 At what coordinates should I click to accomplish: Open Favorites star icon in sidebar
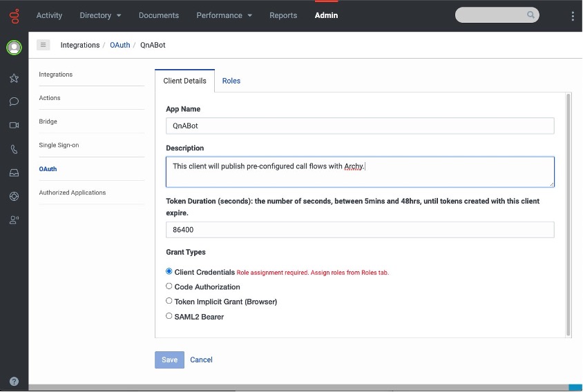(14, 78)
